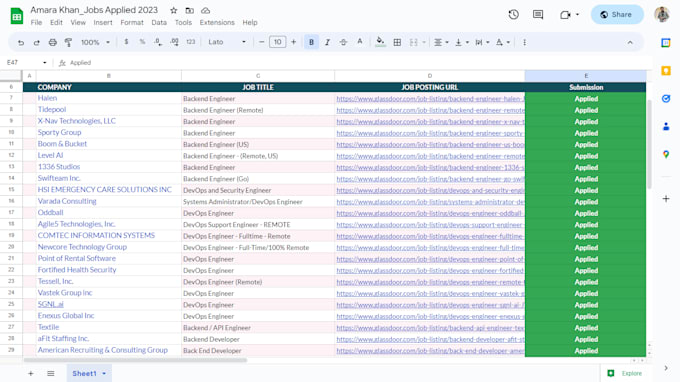Open the Google account avatar
680x382 pixels.
tap(662, 15)
